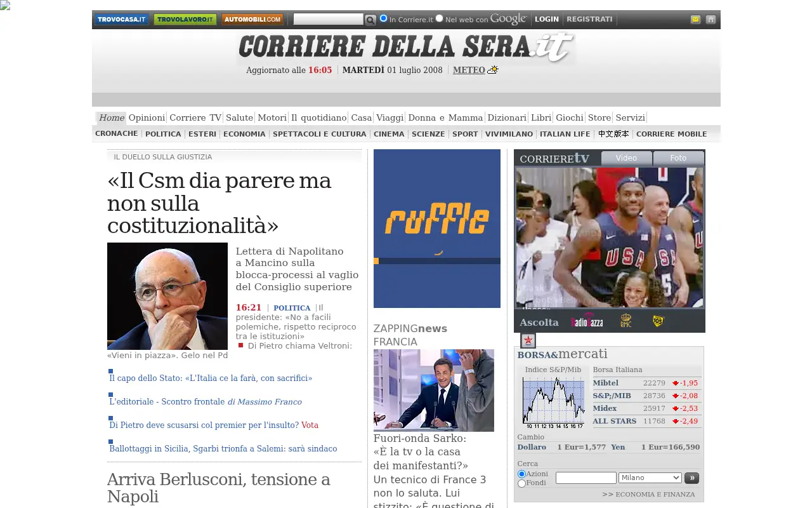
Task: Click the Borsa stock search input field
Action: click(586, 478)
